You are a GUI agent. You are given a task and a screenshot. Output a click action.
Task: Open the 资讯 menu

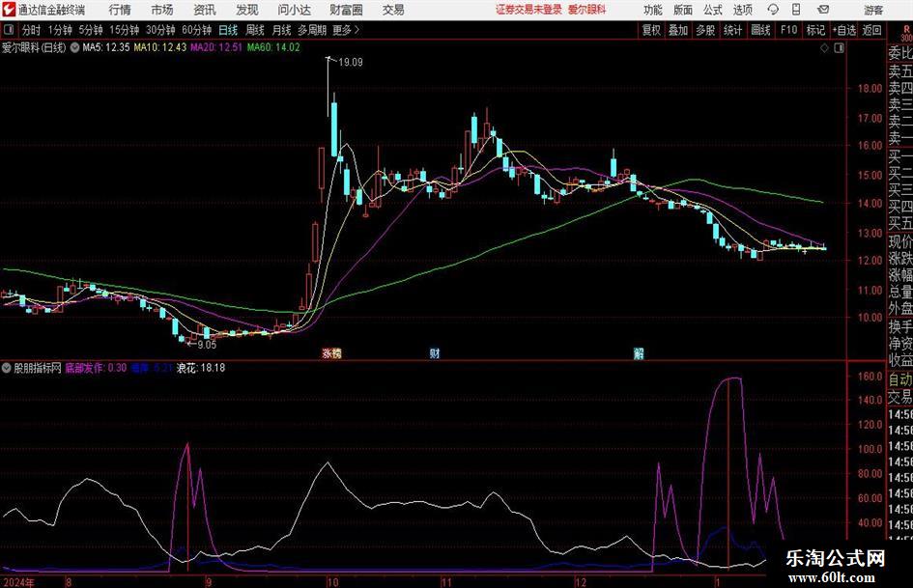click(x=205, y=10)
